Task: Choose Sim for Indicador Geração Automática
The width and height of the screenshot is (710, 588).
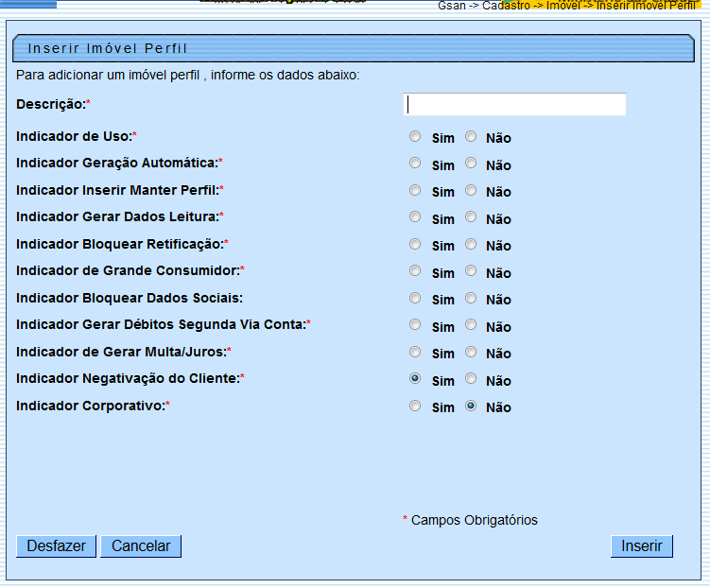Action: tap(415, 164)
